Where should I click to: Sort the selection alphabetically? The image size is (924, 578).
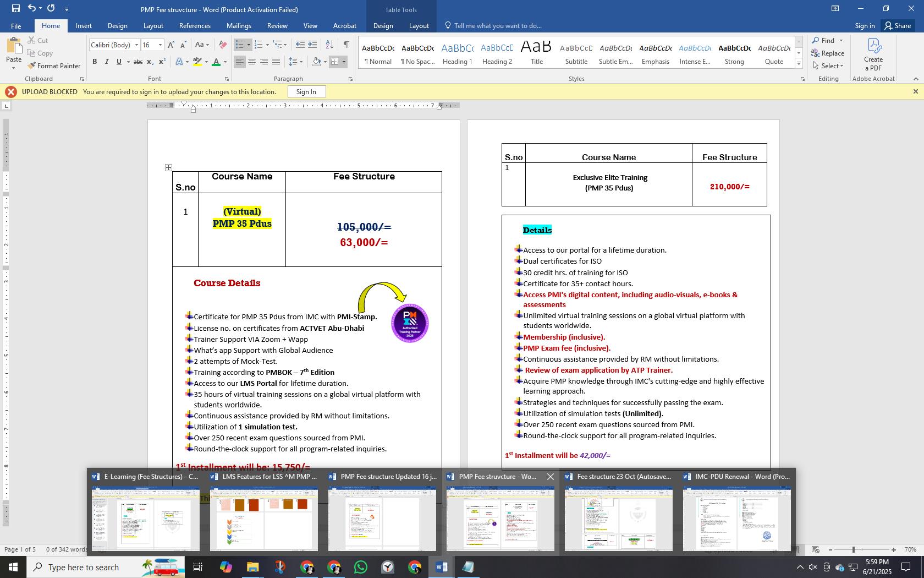point(329,45)
